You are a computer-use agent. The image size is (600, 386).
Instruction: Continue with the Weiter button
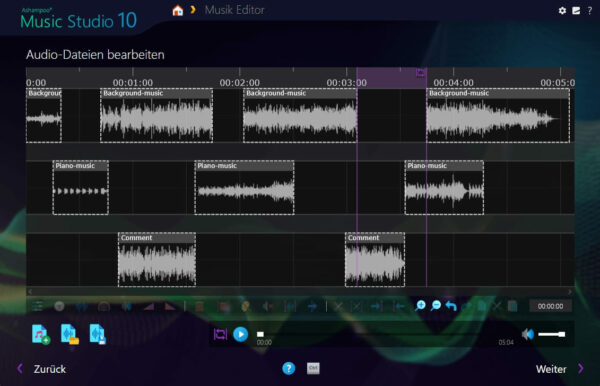click(559, 369)
